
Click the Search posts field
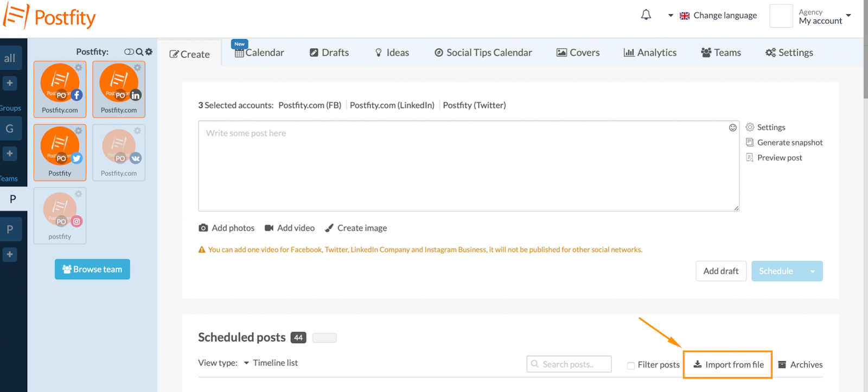pyautogui.click(x=569, y=364)
